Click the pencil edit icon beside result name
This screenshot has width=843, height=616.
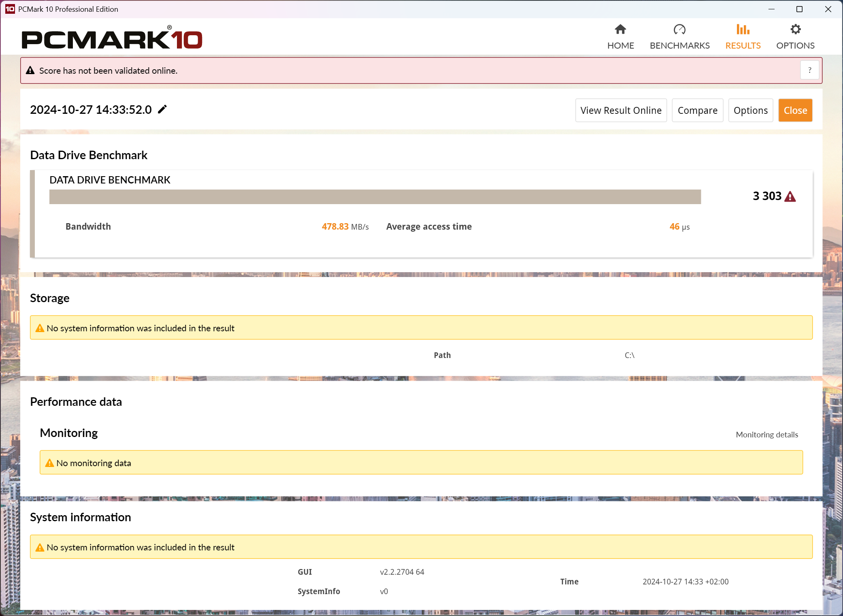pyautogui.click(x=162, y=109)
